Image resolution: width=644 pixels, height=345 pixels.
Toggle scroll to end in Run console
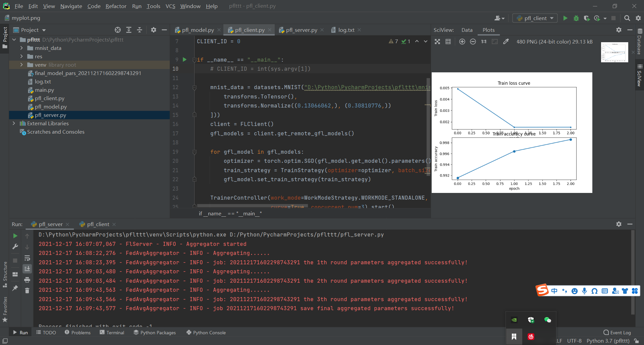27,269
